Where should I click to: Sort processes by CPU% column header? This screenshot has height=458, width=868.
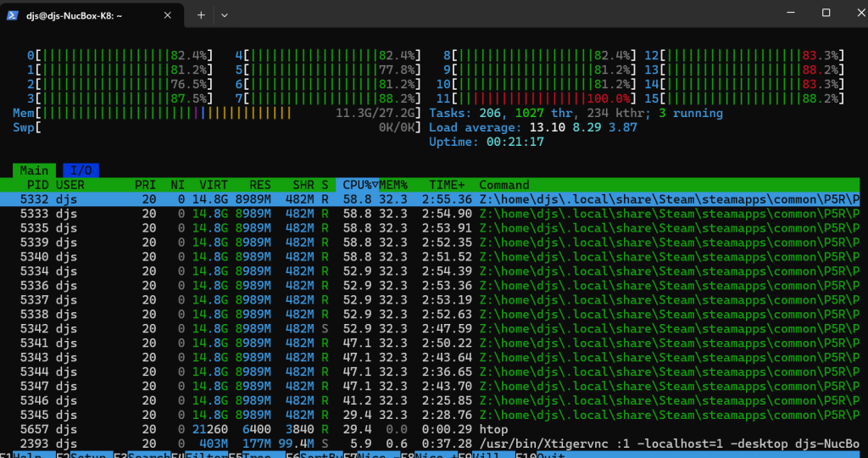pyautogui.click(x=356, y=185)
